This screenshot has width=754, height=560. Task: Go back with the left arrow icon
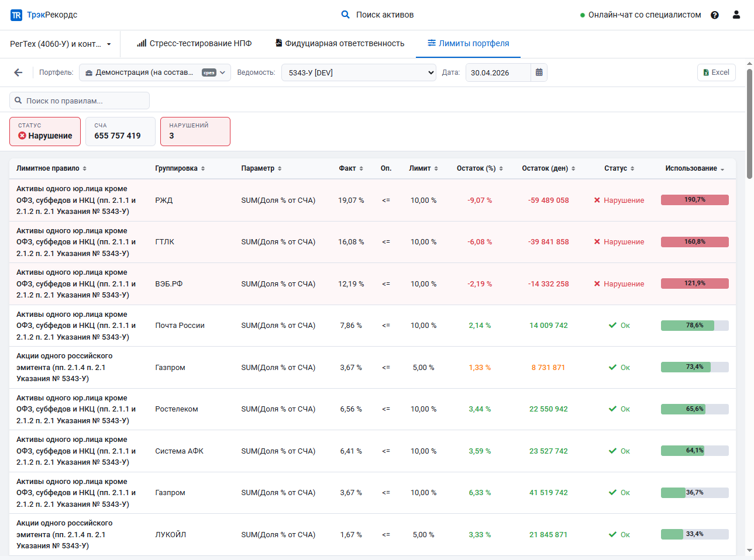point(18,72)
